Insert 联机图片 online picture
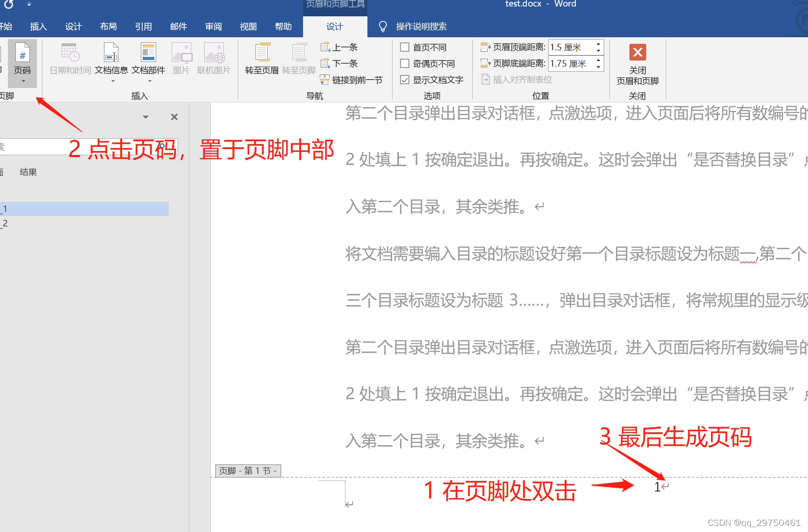This screenshot has width=808, height=532. (x=214, y=59)
